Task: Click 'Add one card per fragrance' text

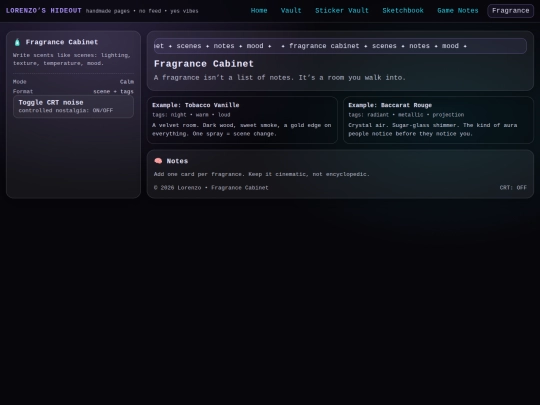Action: [262, 174]
